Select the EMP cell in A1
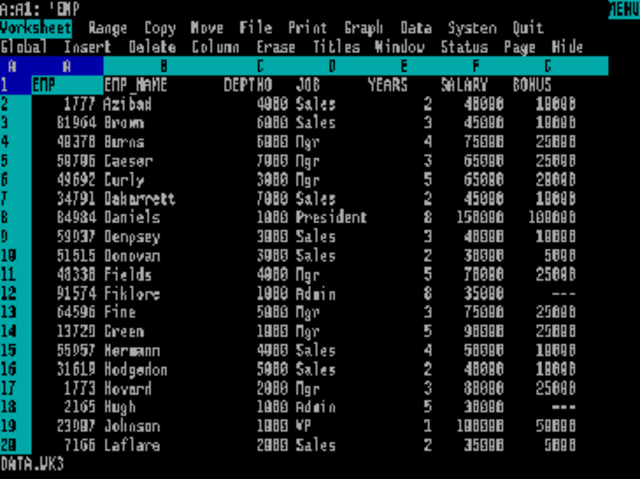The image size is (640, 479). click(67, 85)
